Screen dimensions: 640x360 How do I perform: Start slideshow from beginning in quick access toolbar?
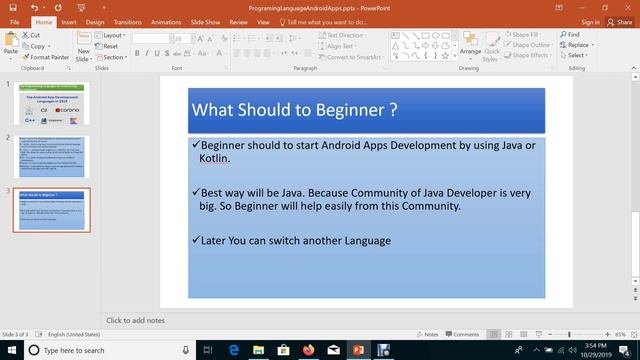(x=81, y=8)
